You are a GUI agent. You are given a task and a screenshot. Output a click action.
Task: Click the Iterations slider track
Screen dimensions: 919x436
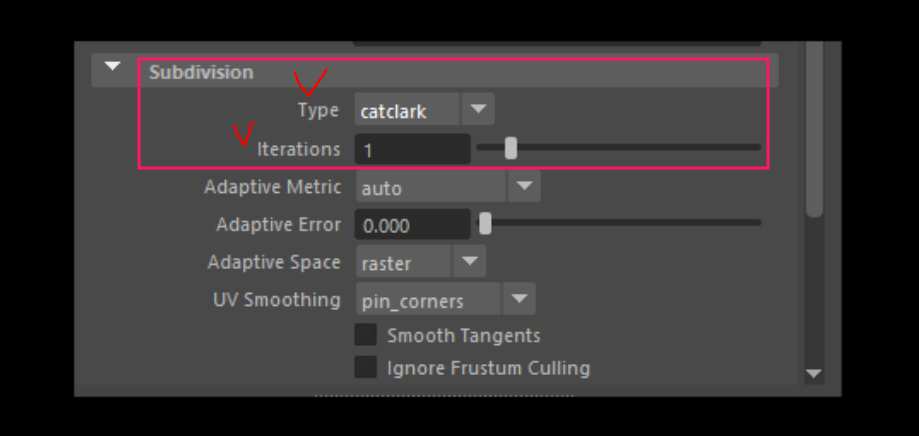tap(618, 148)
